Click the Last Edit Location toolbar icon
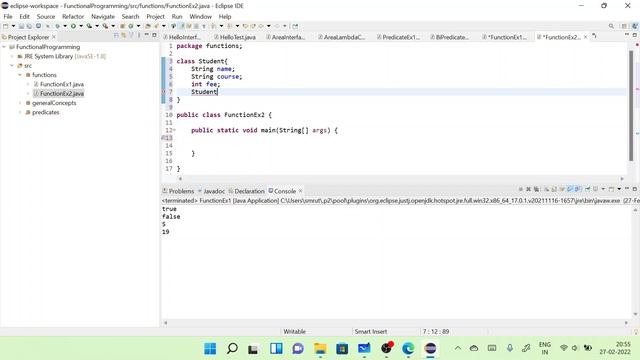This screenshot has height=360, width=640. tap(245, 26)
